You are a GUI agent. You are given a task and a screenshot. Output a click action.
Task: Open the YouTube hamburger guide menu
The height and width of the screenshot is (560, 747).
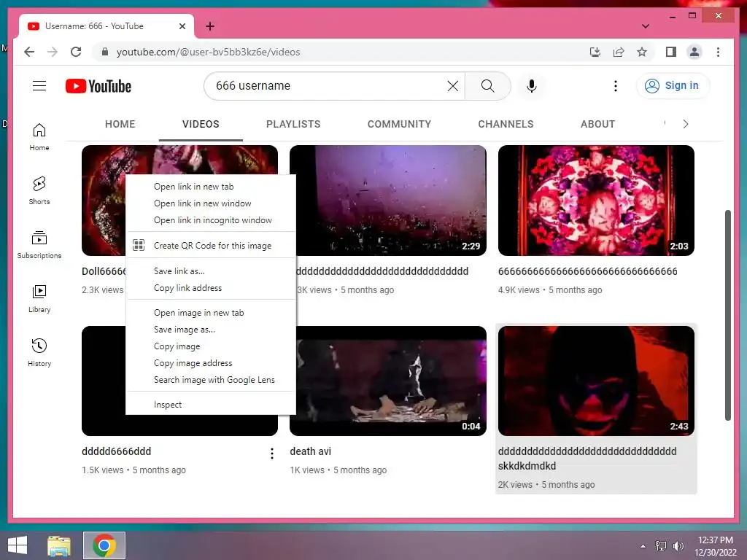tap(39, 86)
